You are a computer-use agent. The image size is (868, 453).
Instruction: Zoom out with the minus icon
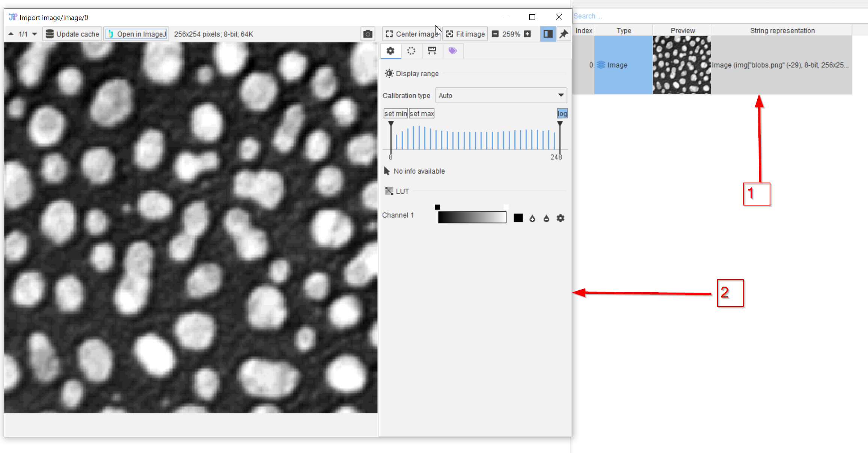tap(495, 34)
